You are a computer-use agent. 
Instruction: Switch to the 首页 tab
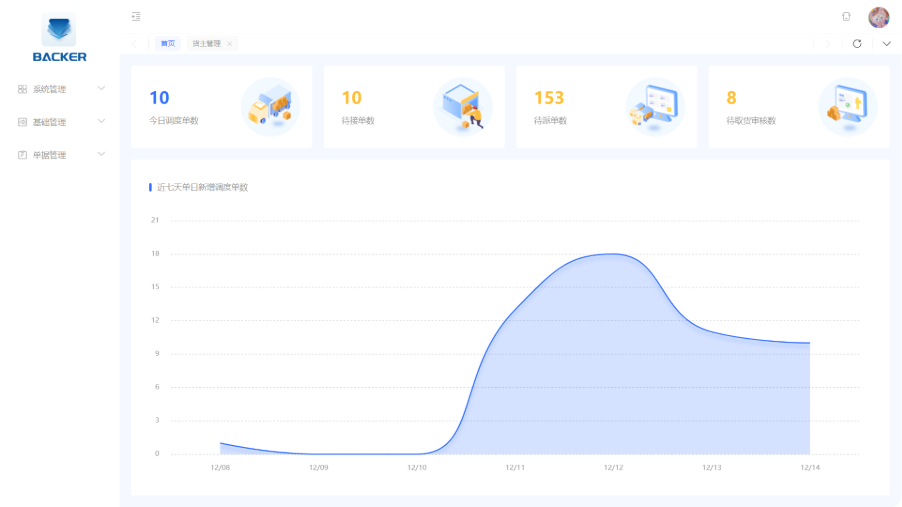click(x=167, y=44)
